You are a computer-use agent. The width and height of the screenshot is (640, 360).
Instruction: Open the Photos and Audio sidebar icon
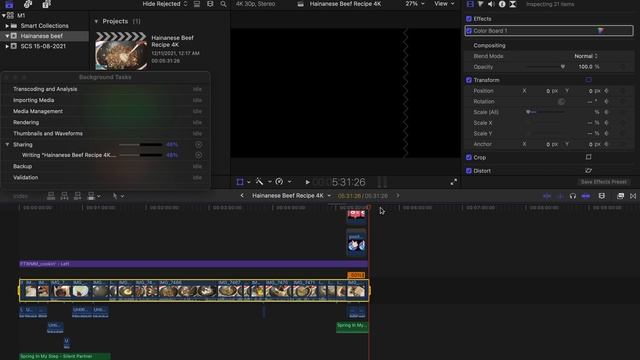coord(28,4)
